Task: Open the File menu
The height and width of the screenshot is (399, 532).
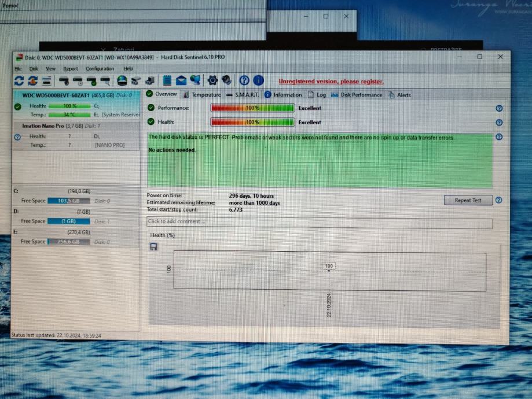Action: (19, 69)
